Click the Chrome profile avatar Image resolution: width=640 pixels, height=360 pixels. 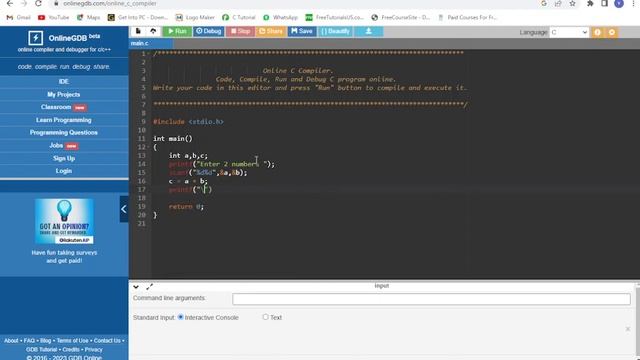(x=619, y=3)
